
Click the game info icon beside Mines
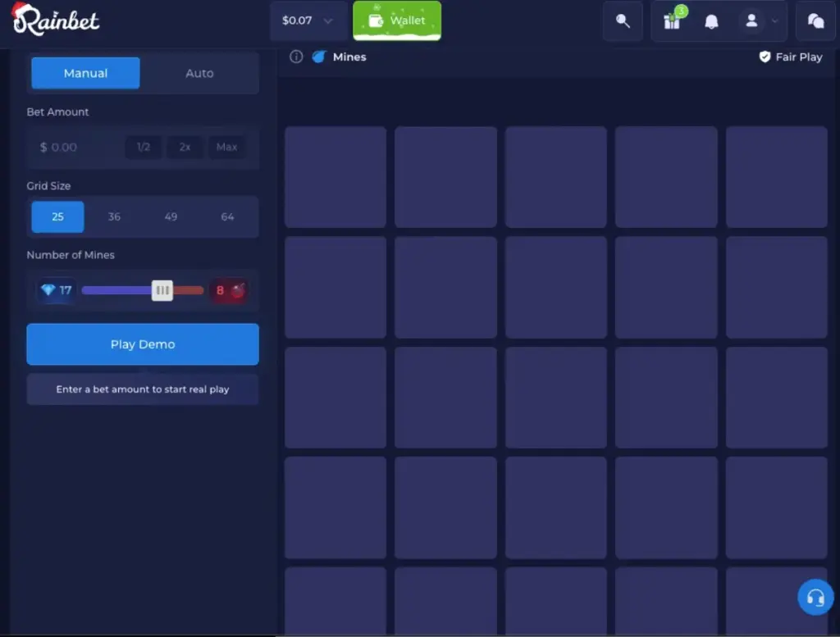296,57
